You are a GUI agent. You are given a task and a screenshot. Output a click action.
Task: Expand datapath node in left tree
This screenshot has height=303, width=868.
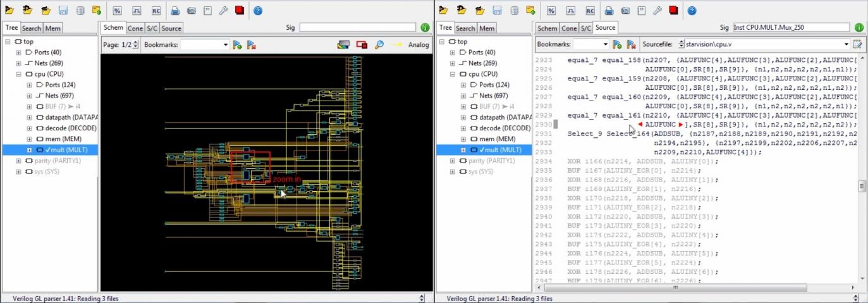[29, 117]
